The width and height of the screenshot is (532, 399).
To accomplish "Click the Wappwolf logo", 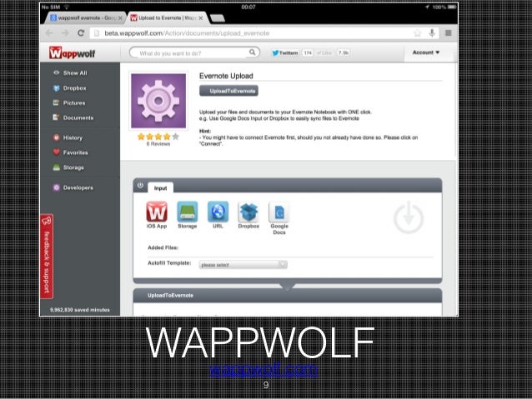I will click(72, 52).
